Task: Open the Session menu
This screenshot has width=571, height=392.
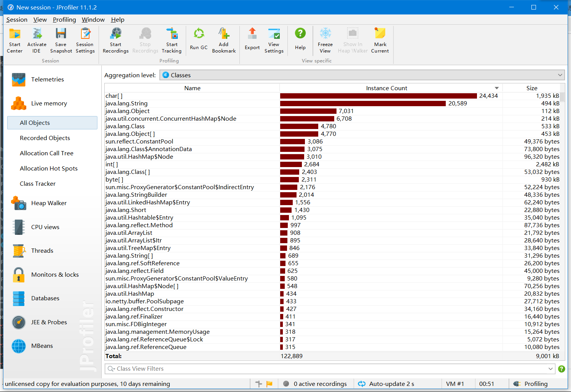Action: 17,20
